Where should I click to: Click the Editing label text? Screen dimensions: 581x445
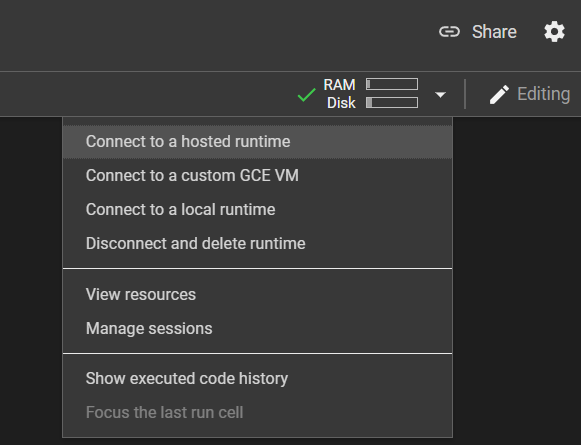tap(544, 94)
